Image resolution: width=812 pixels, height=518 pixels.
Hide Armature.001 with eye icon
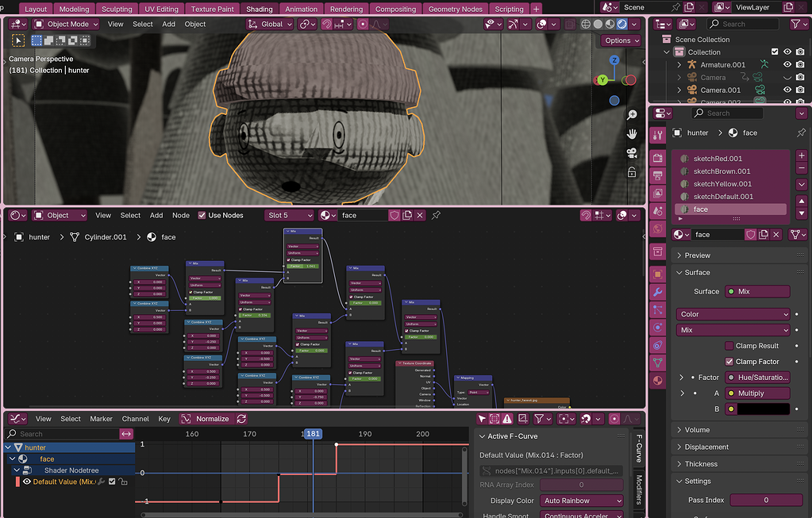(787, 65)
